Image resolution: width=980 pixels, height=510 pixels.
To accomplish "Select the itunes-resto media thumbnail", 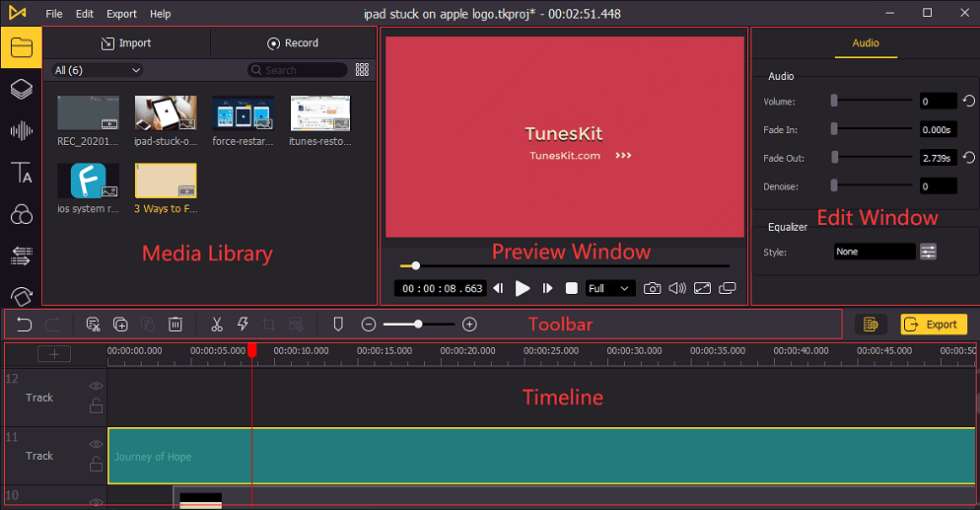I will [x=320, y=113].
